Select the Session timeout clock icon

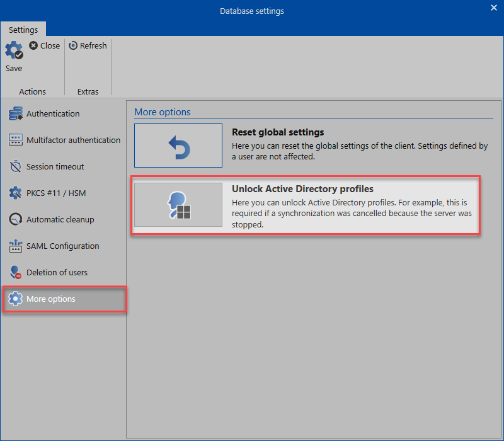[x=15, y=166]
